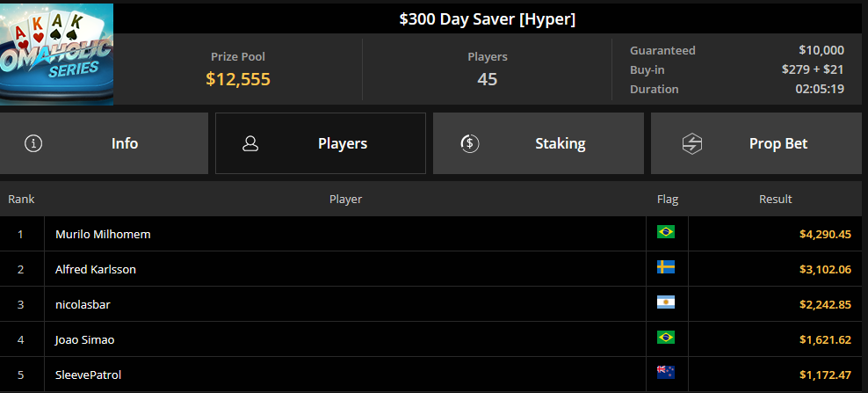
Task: Click Sweden flag beside Alfred Karlsson
Action: [665, 267]
